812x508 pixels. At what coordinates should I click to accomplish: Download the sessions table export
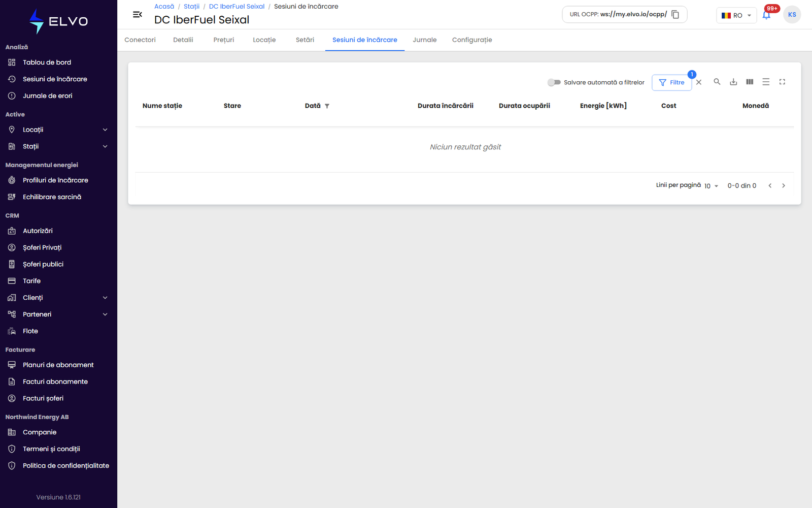click(x=733, y=82)
